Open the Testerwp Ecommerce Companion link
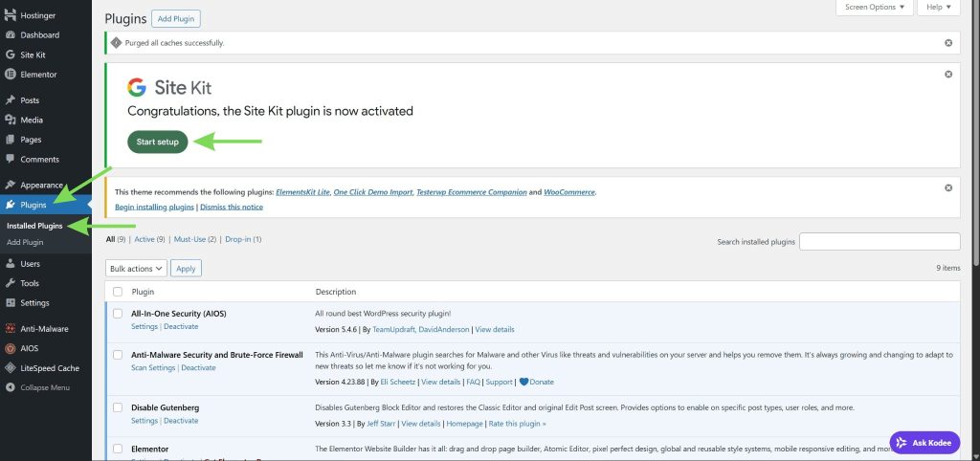 pos(471,192)
